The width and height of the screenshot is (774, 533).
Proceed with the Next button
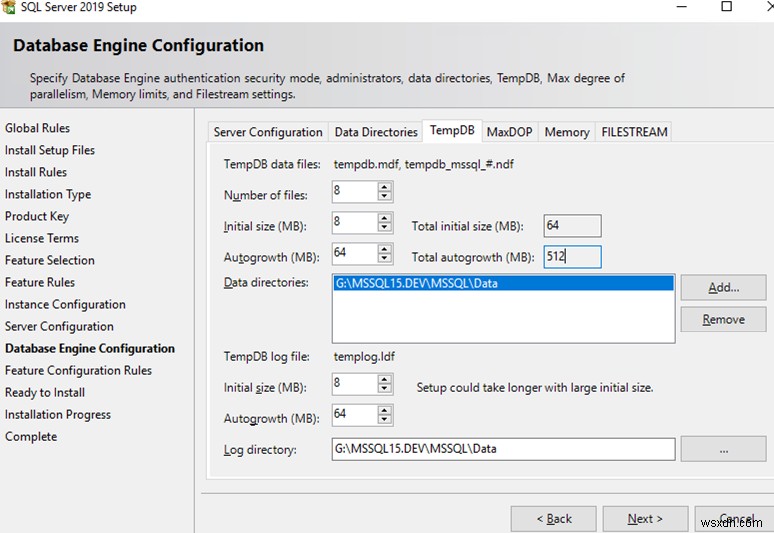click(645, 519)
